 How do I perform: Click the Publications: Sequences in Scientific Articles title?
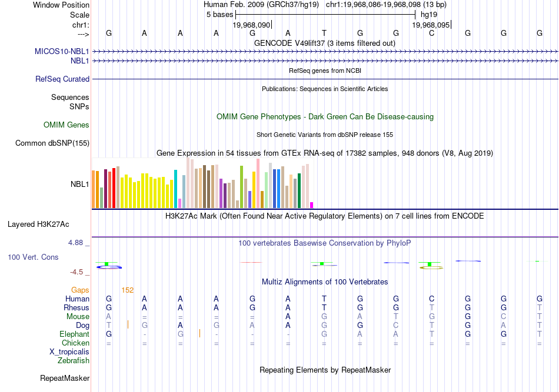tap(325, 89)
